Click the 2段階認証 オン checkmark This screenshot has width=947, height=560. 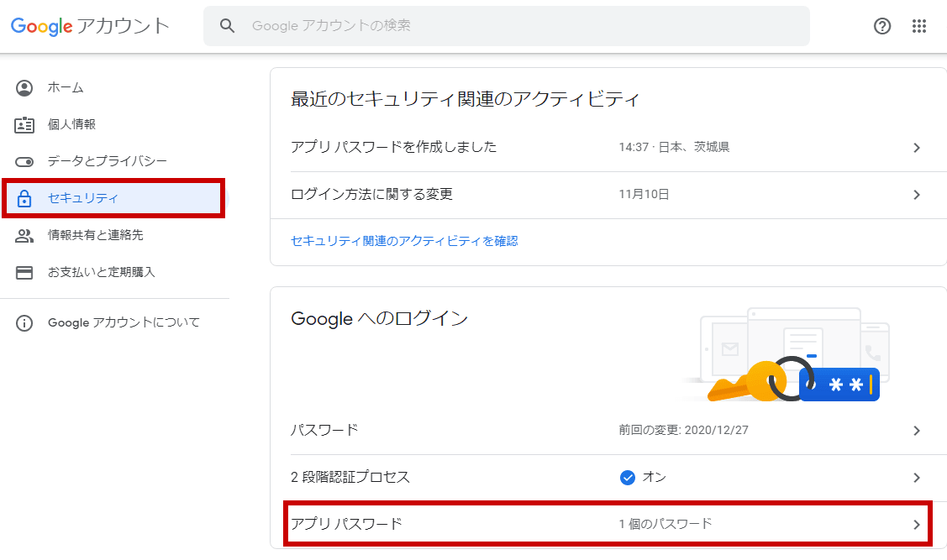click(x=627, y=478)
